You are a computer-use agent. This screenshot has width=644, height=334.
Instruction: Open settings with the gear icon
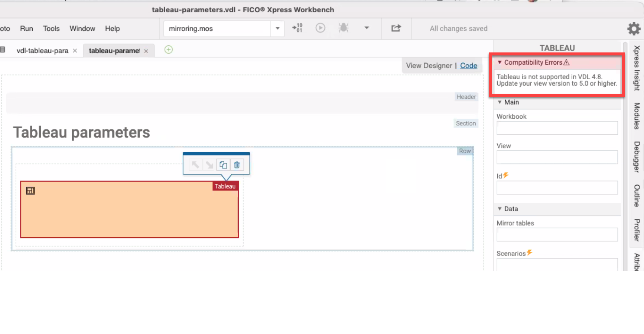coord(634,29)
